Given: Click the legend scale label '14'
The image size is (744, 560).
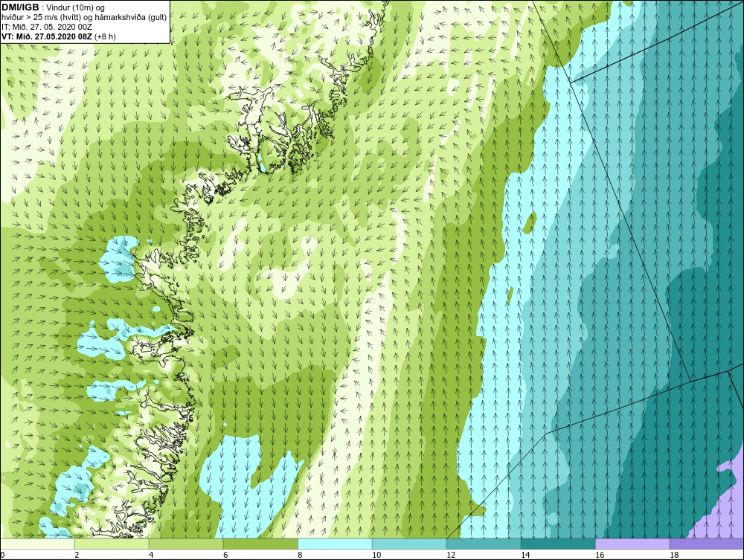Looking at the screenshot, I should (525, 555).
